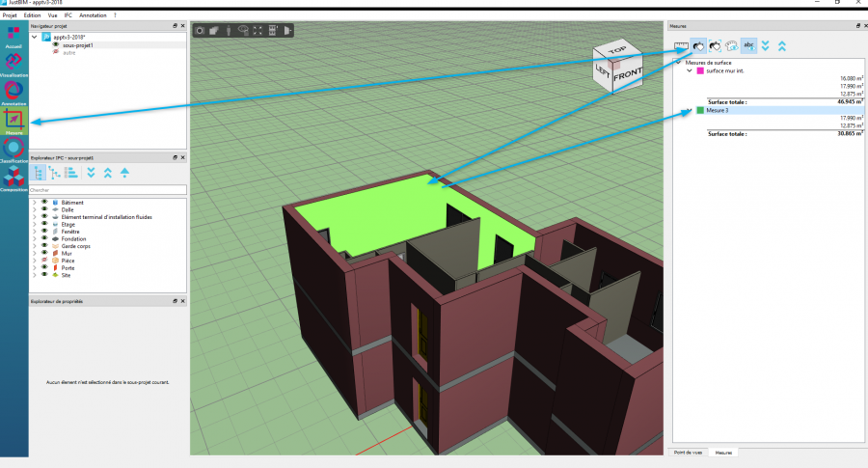Click the green swatch of Mesure 3
Viewport: 868px width, 468px height.
click(x=700, y=110)
